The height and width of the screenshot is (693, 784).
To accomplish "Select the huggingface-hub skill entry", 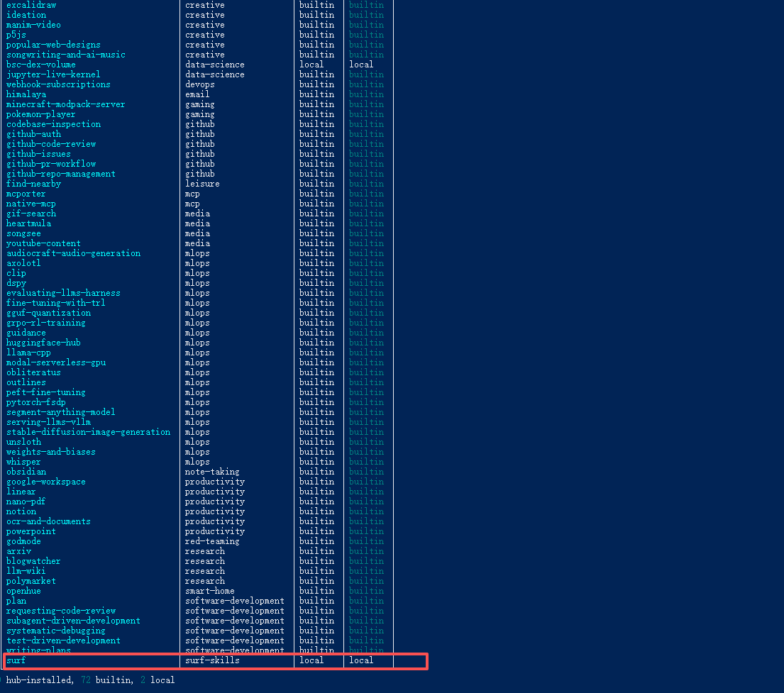I will coord(43,343).
